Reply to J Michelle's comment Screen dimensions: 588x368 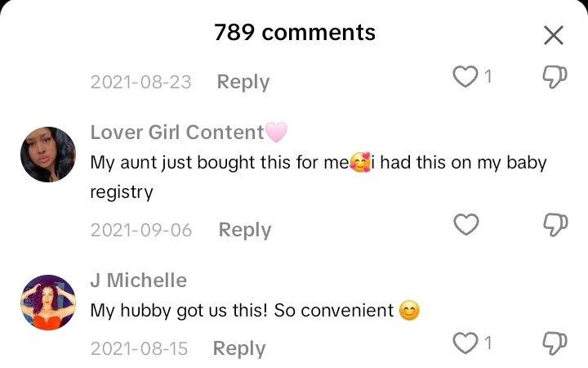(x=239, y=348)
